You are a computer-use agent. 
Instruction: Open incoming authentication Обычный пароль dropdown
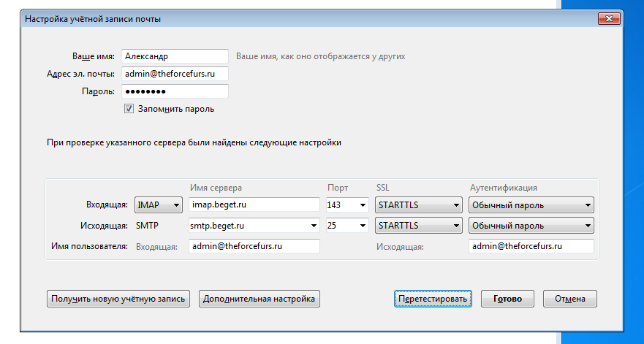(531, 205)
